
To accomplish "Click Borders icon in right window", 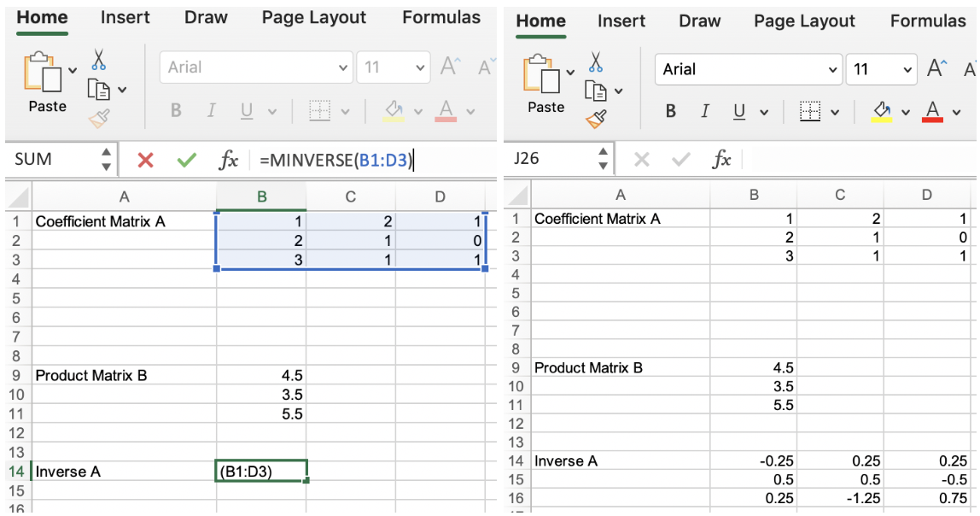I will pos(810,111).
